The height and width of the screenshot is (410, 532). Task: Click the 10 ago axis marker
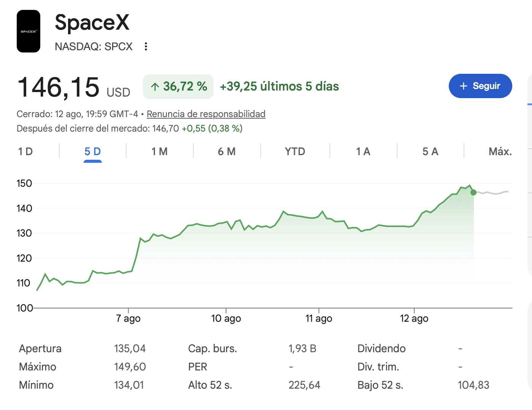226,318
